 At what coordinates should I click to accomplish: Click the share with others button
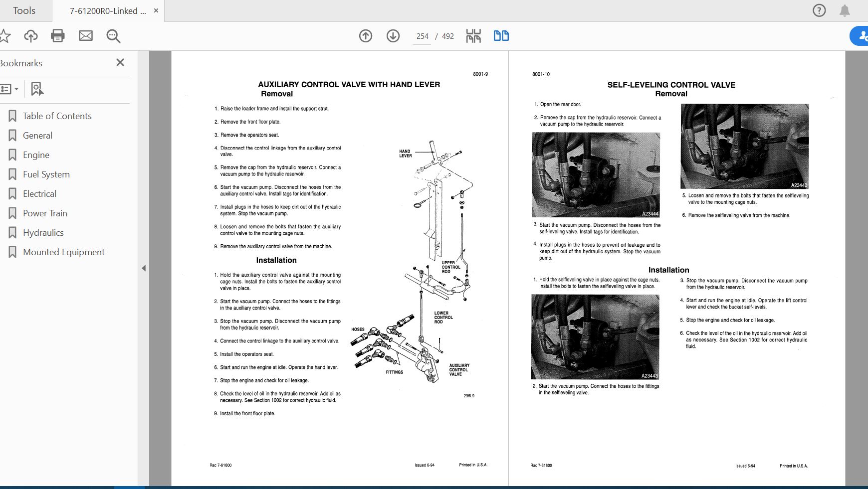[860, 36]
